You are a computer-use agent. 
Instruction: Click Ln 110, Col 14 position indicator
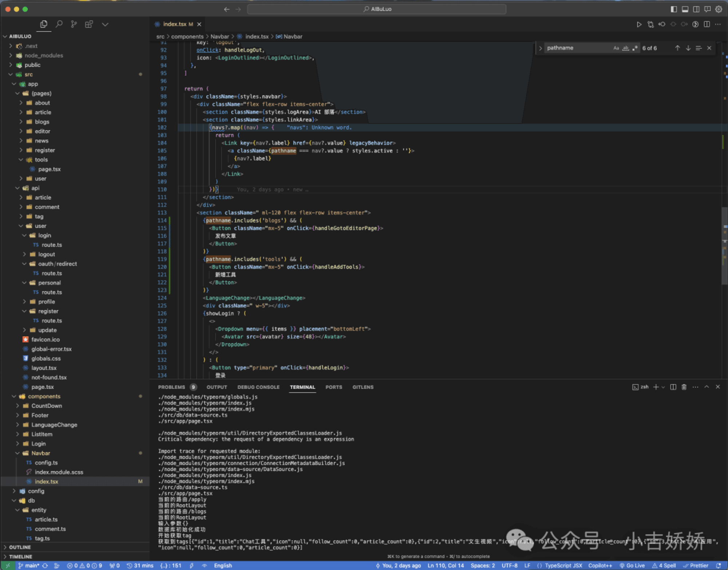(446, 565)
